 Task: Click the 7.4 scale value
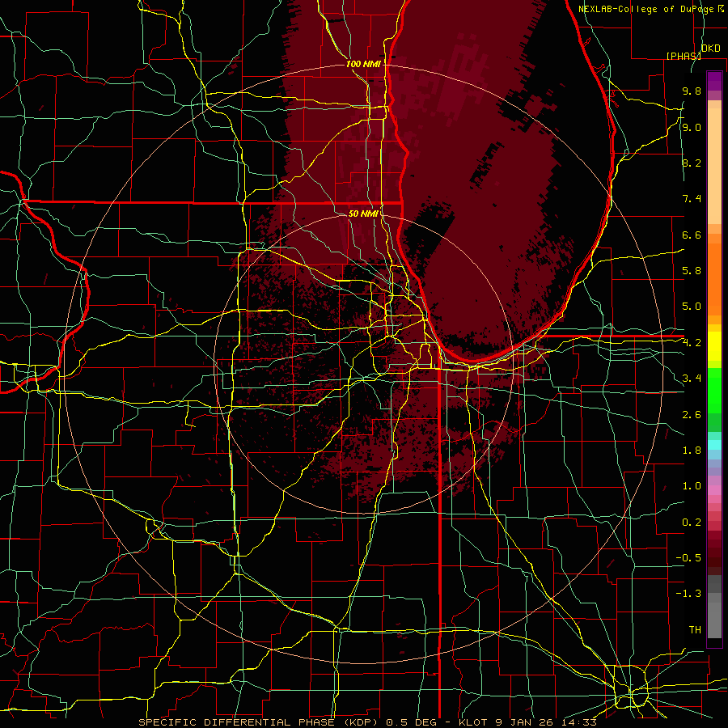point(692,199)
